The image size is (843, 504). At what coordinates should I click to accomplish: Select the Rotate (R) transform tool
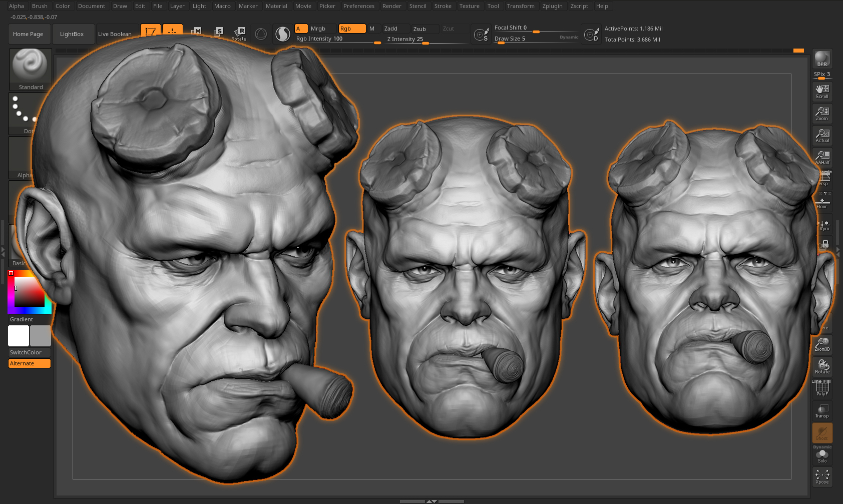point(239,33)
